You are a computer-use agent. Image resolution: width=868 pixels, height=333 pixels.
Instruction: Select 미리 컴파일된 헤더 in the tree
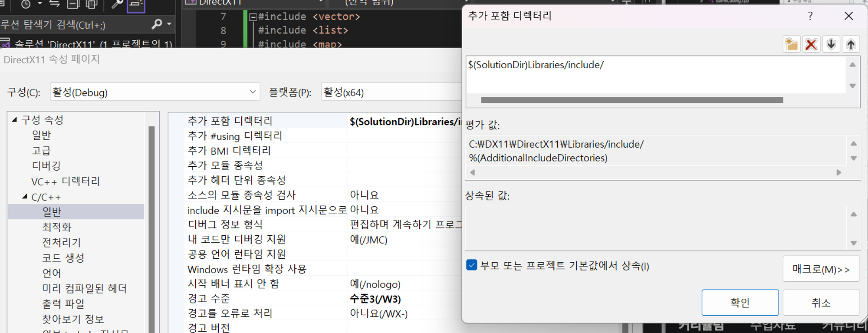click(84, 288)
